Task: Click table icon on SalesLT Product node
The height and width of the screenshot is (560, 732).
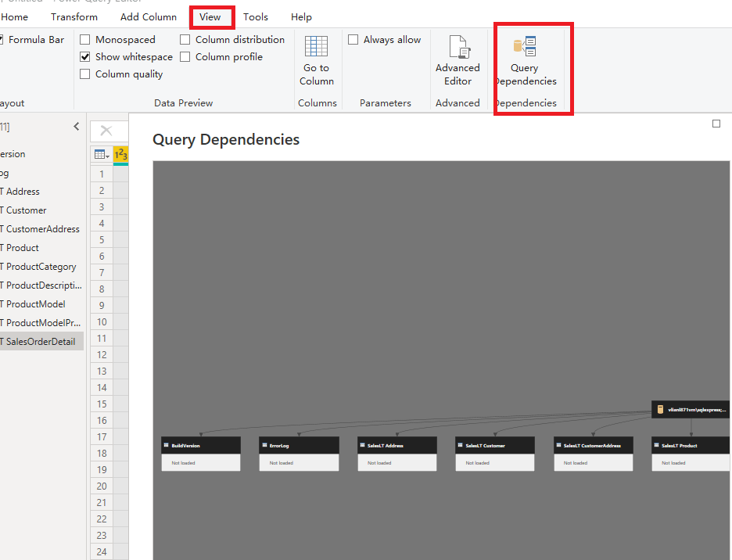Action: tap(656, 445)
